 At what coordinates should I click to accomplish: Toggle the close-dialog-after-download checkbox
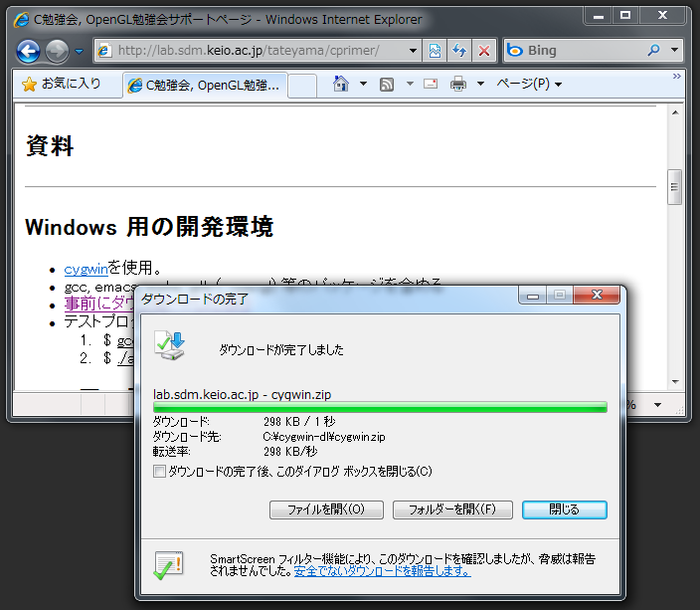[159, 472]
